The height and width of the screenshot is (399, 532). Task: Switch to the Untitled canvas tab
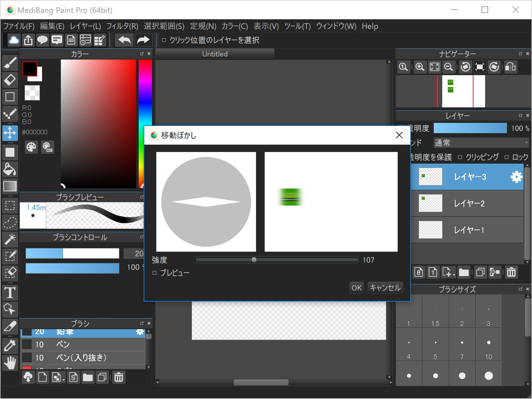[215, 54]
